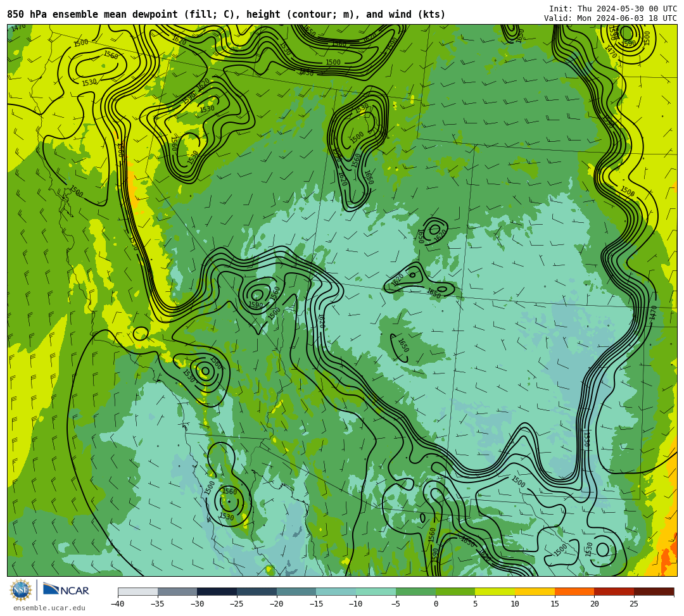Viewport: 684px width, 616px height.
Task: Pick the gray-teal -20 to -15 color swatch
Action: point(296,591)
